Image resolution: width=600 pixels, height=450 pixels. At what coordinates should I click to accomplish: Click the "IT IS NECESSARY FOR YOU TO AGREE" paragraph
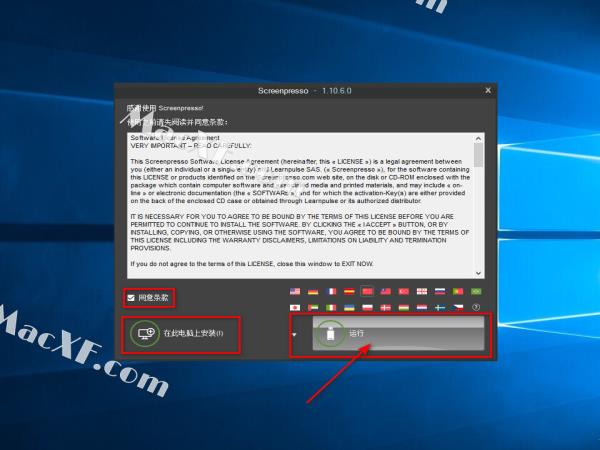pyautogui.click(x=300, y=232)
